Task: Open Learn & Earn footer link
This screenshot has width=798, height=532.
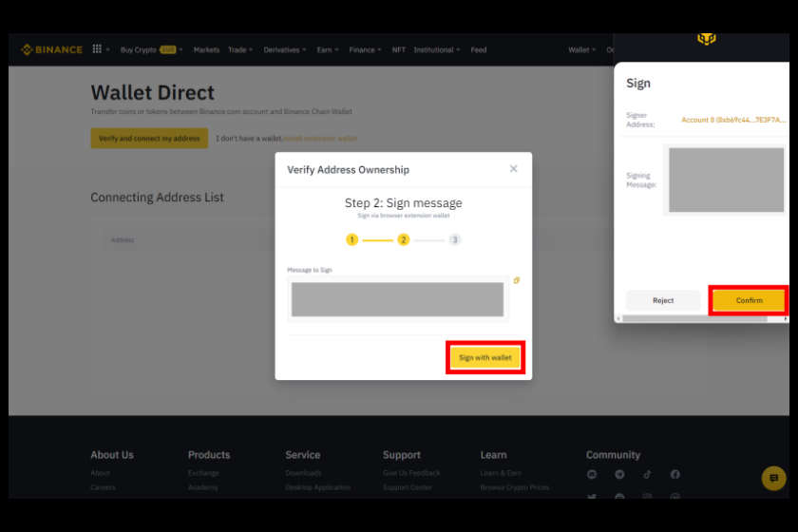Action: pyautogui.click(x=501, y=473)
